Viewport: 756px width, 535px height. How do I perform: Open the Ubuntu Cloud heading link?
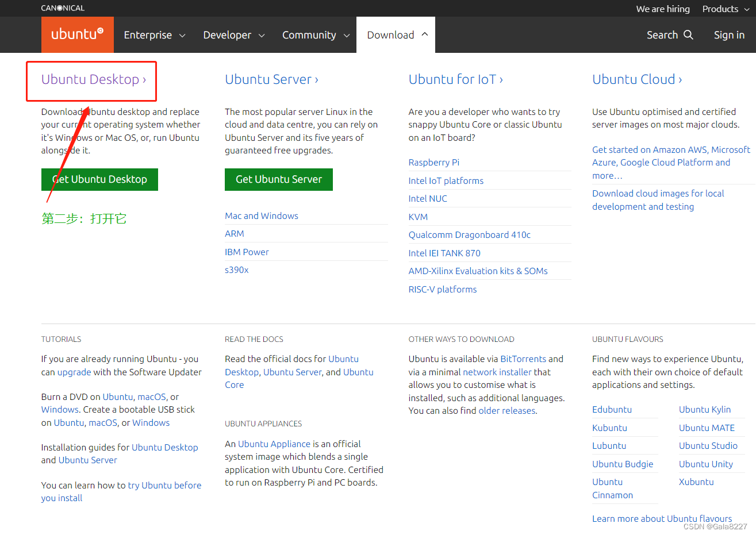tap(637, 79)
